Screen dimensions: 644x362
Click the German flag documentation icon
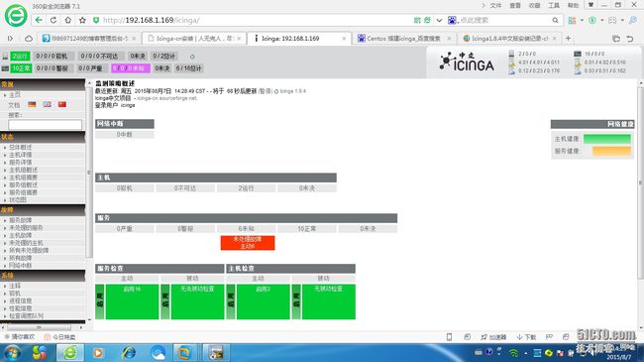coord(32,104)
